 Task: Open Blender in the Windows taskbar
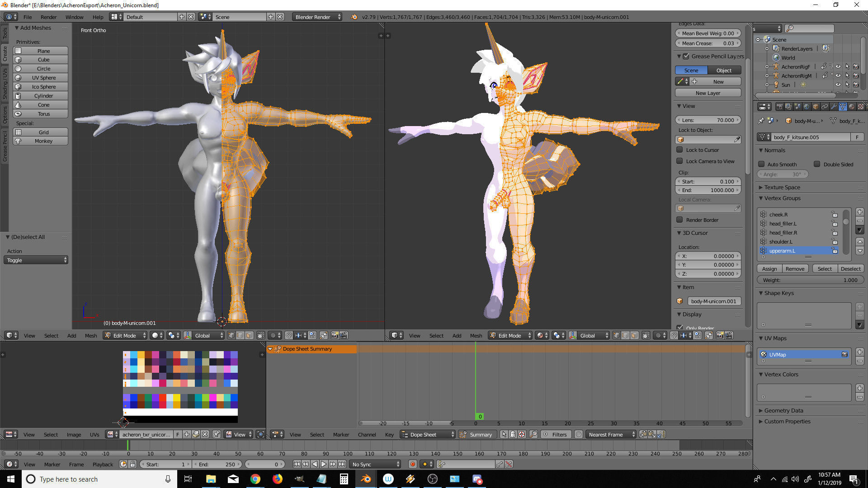[x=366, y=479]
